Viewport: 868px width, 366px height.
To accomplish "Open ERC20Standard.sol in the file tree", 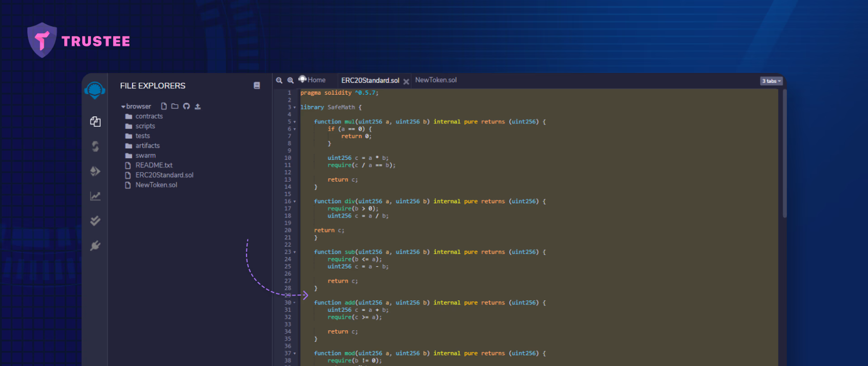I will click(x=159, y=175).
